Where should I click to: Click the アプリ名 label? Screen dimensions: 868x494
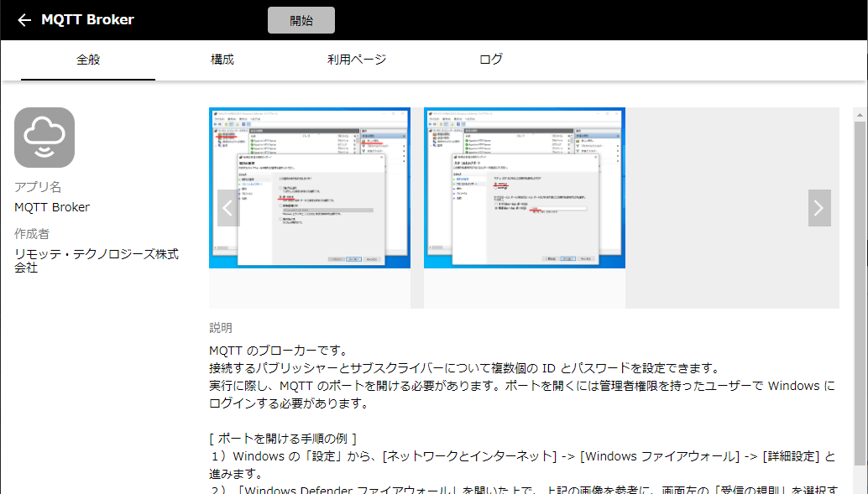tap(38, 187)
